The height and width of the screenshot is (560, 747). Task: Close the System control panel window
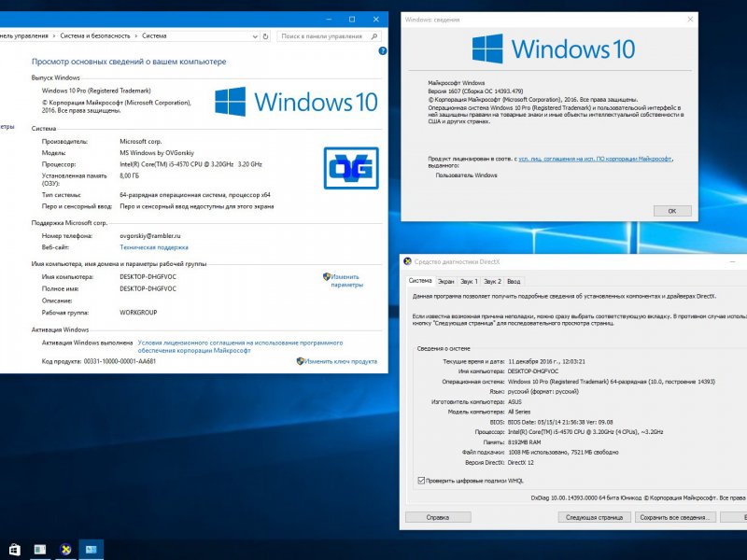coord(376,20)
